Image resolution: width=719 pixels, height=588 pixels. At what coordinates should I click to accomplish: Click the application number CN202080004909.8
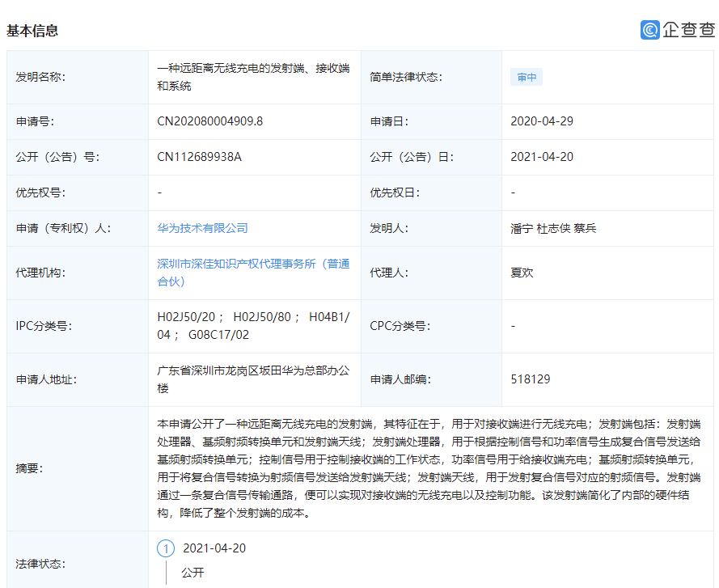[209, 121]
